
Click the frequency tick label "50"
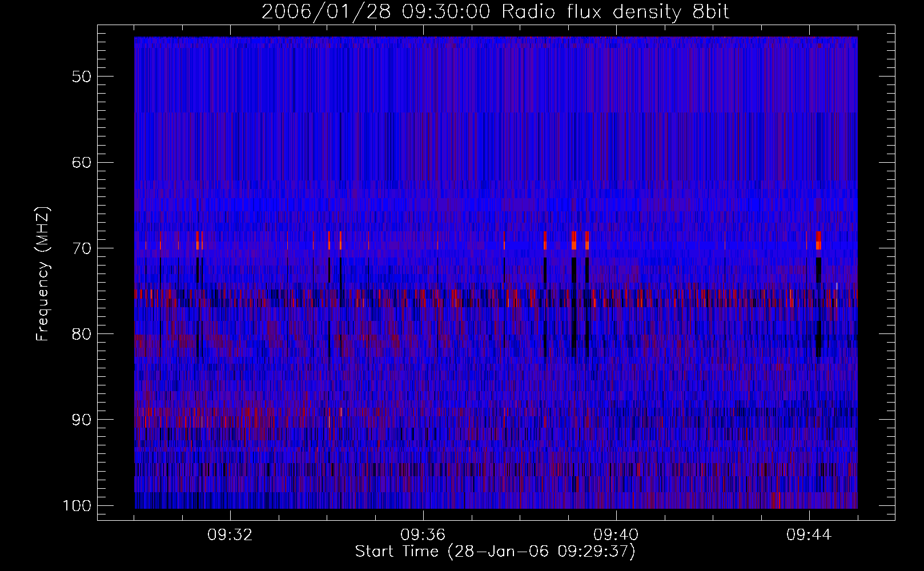coord(82,77)
